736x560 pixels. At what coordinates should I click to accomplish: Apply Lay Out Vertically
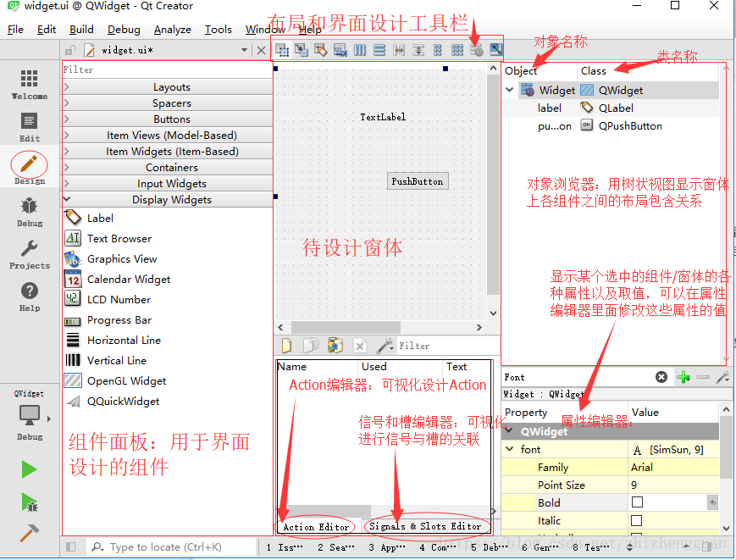point(379,50)
